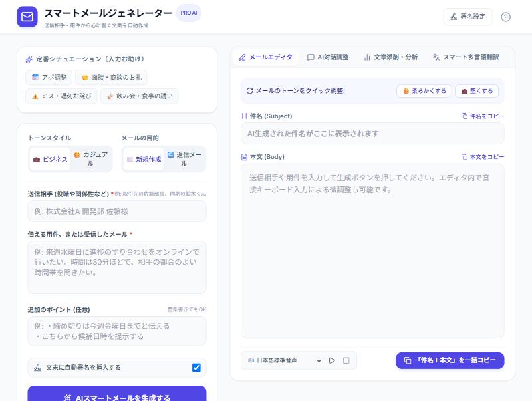Click the signature icon in auto-signature row
Screen dimensions: 532x401
point(38,367)
